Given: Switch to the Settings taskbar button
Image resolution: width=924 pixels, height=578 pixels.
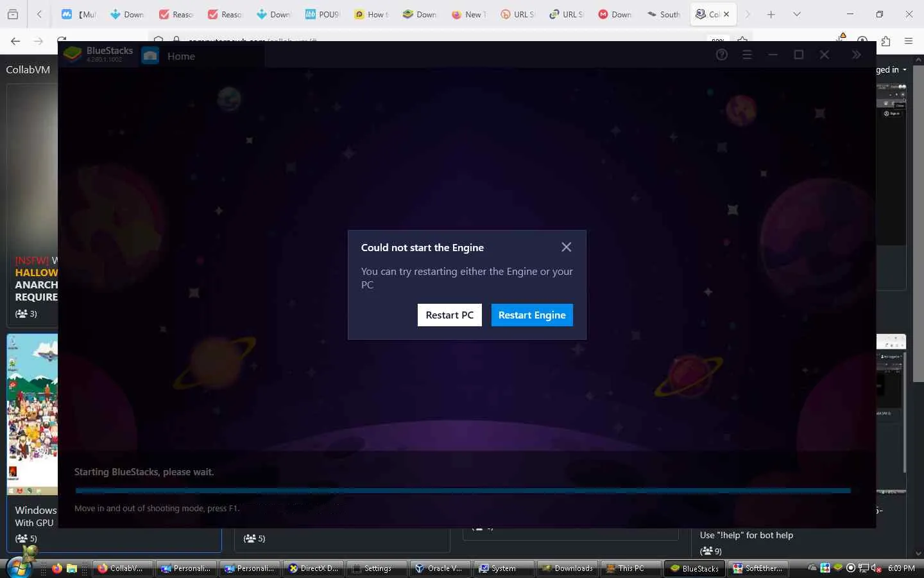Looking at the screenshot, I should tap(376, 568).
